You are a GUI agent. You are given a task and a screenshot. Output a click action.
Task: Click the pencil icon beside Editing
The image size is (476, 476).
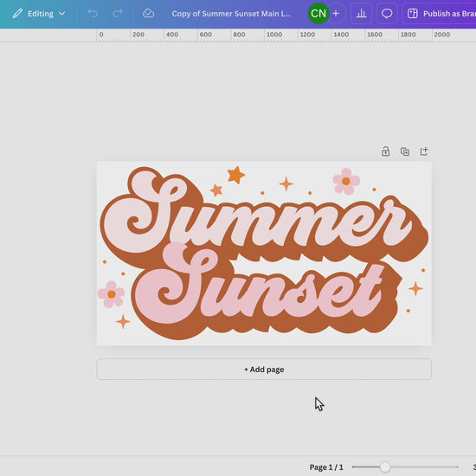[x=17, y=14]
